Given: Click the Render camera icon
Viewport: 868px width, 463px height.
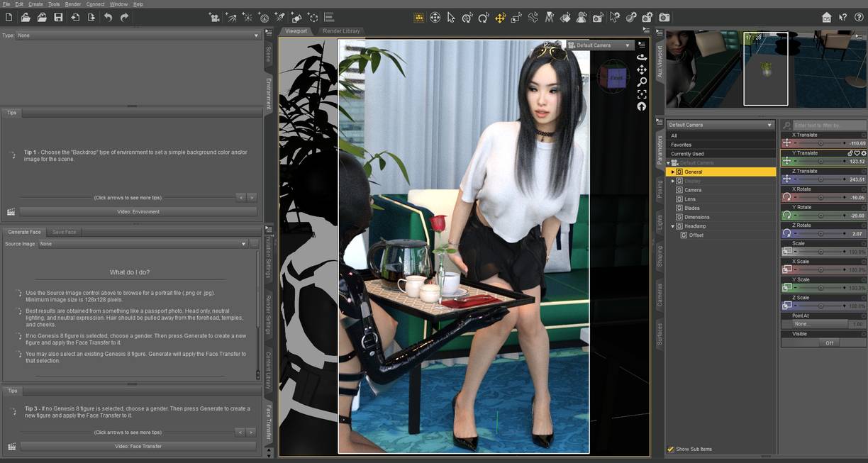Looking at the screenshot, I should pos(664,17).
